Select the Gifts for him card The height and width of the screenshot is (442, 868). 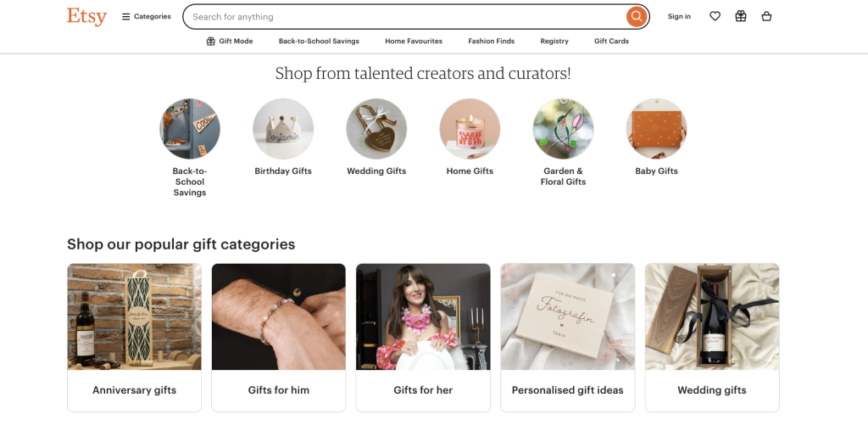click(279, 337)
